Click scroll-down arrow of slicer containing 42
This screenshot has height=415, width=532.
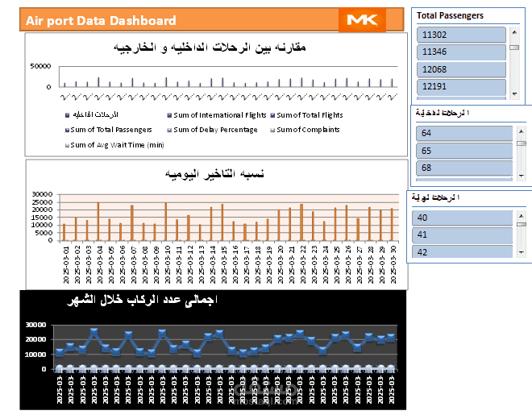coord(522,252)
